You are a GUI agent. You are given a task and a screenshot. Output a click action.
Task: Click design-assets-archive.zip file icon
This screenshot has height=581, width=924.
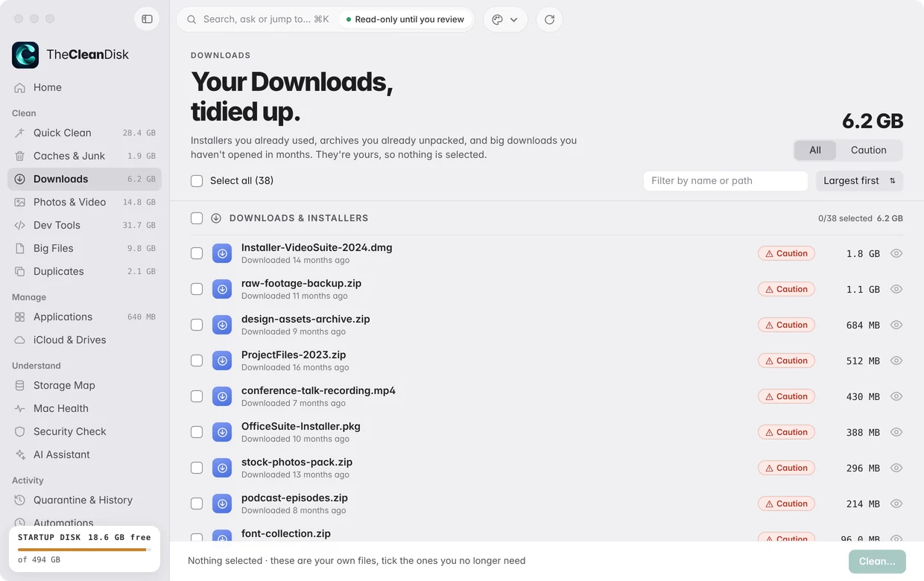(x=222, y=325)
